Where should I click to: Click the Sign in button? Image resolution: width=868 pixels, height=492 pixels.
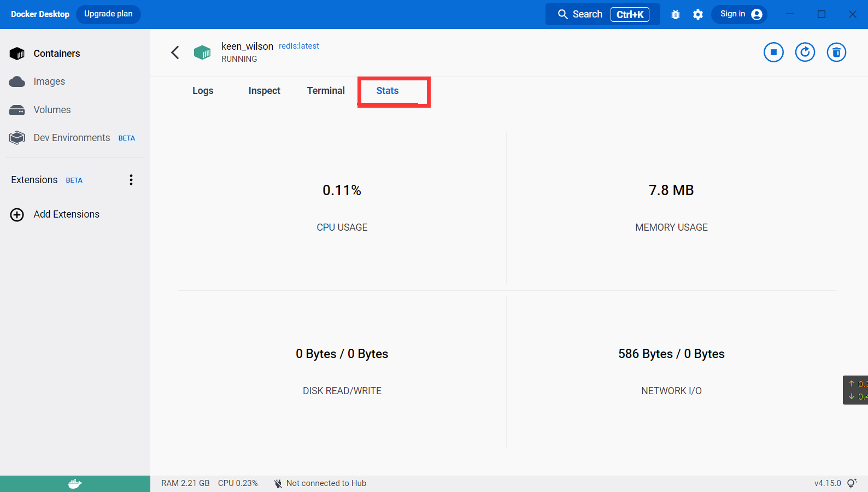click(x=740, y=14)
